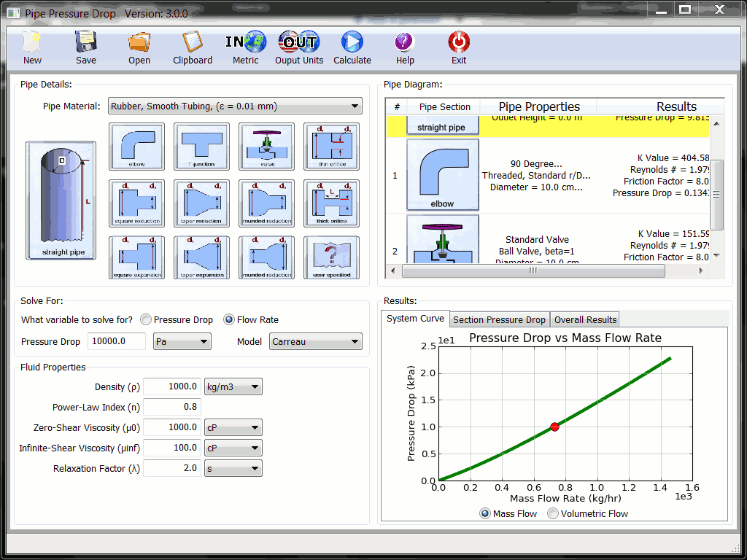Open the Pa pressure unit dropdown
This screenshot has width=747, height=560.
(182, 341)
